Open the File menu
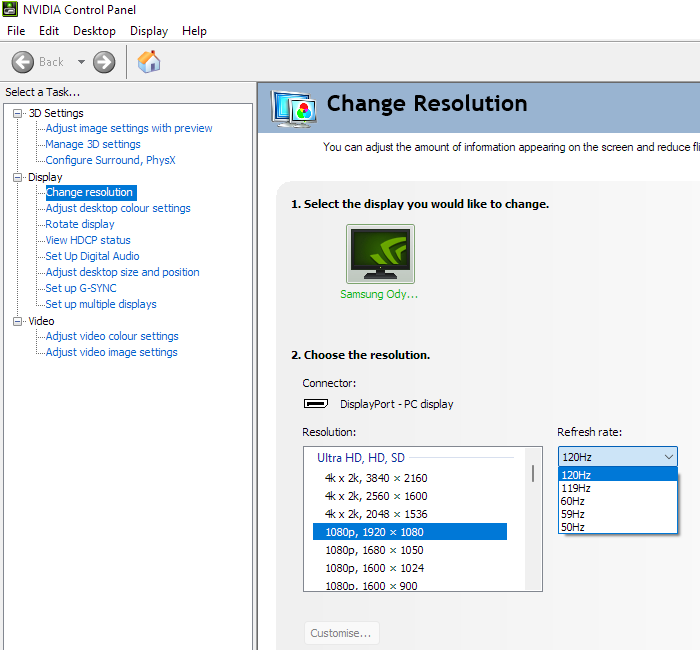700x650 pixels. pos(16,31)
